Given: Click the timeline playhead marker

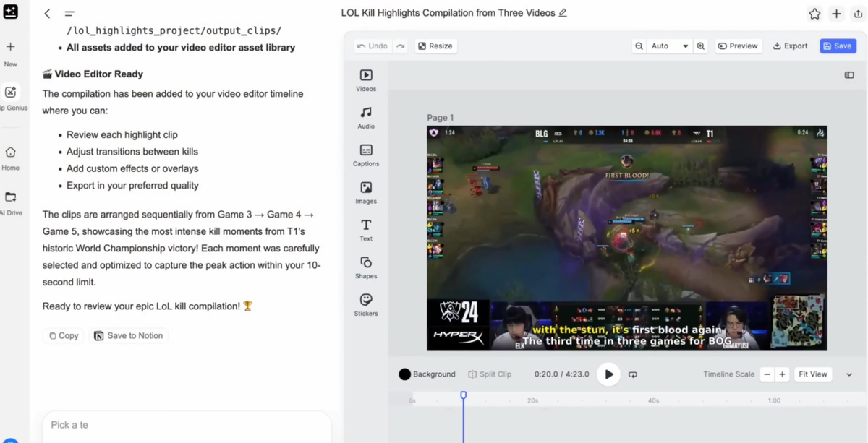Looking at the screenshot, I should click(x=464, y=395).
